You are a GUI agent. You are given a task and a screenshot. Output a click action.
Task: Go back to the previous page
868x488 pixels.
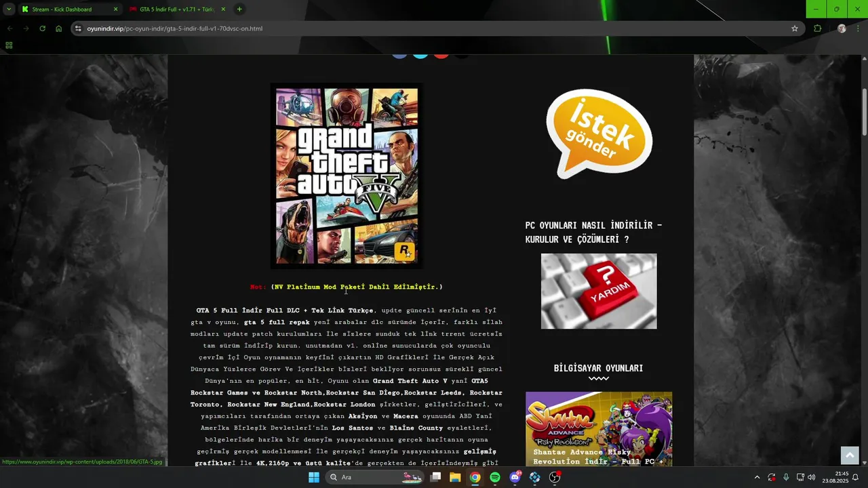9,28
